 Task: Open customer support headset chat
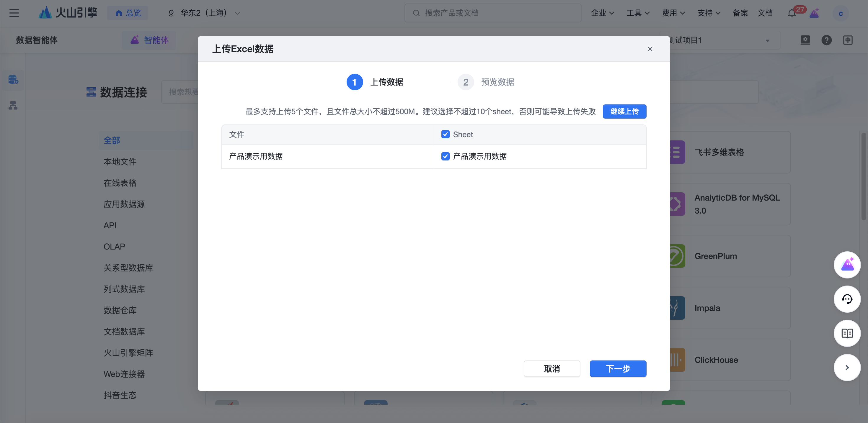tap(847, 299)
